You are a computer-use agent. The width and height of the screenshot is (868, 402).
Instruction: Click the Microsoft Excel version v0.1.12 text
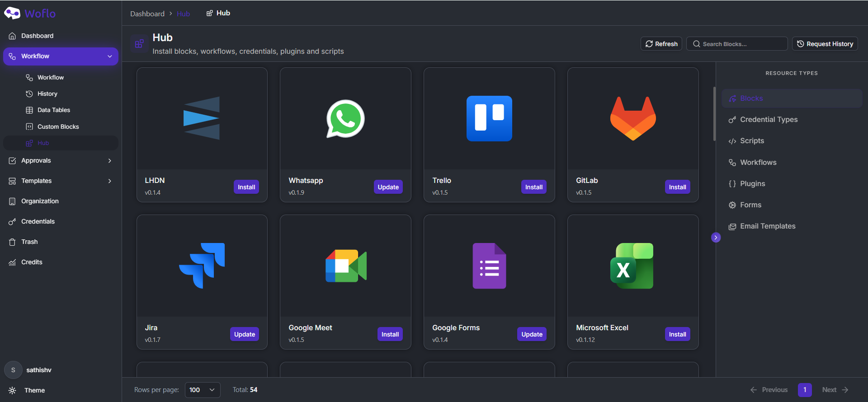coord(585,340)
